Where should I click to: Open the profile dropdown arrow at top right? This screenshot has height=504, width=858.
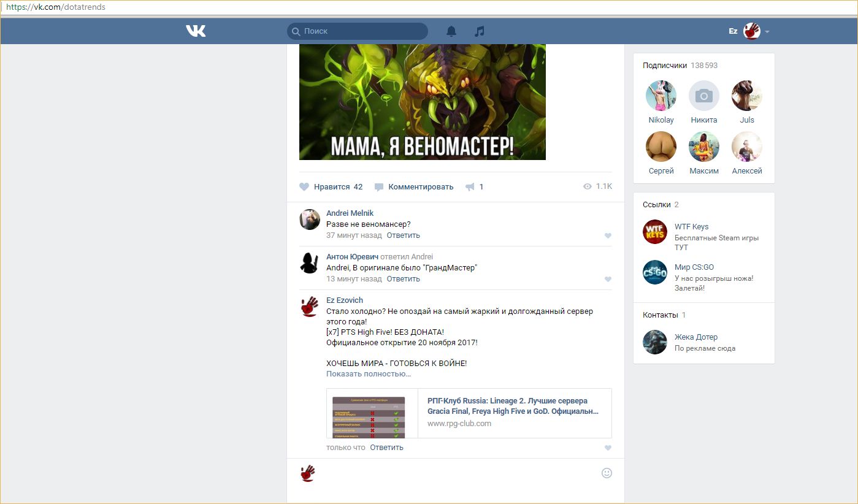[x=767, y=31]
